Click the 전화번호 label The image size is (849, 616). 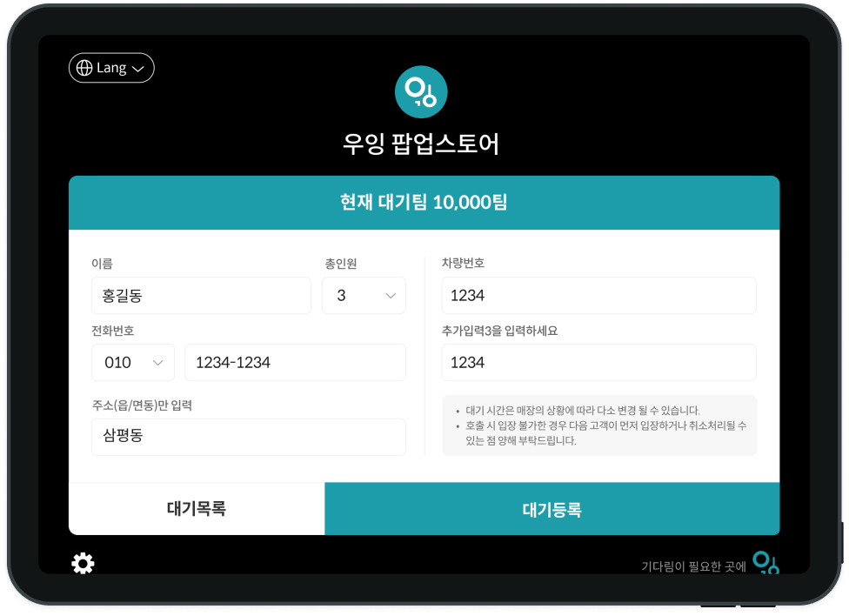(x=113, y=331)
